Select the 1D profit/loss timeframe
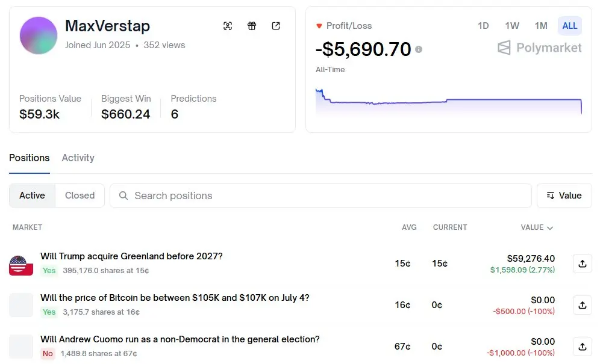 (483, 26)
